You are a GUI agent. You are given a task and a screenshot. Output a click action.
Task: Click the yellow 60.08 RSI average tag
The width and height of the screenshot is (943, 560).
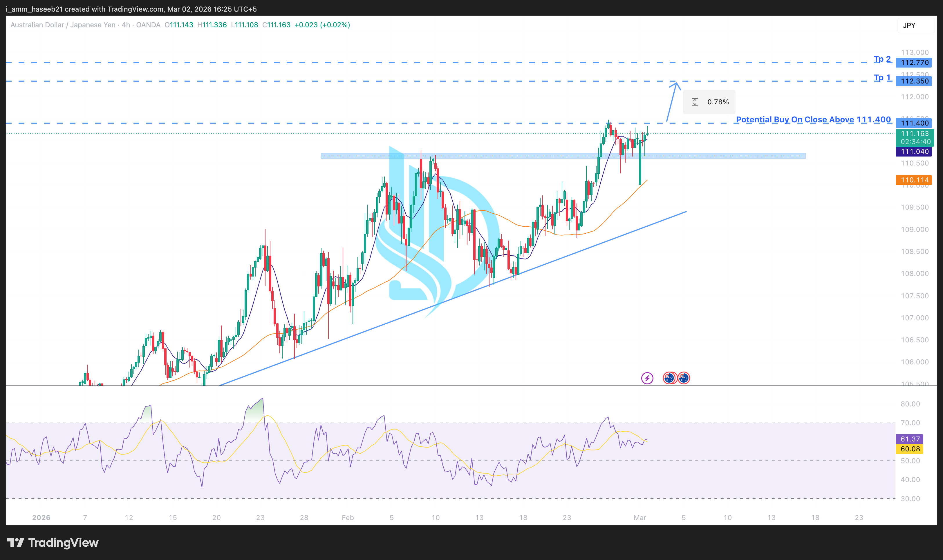click(x=909, y=449)
